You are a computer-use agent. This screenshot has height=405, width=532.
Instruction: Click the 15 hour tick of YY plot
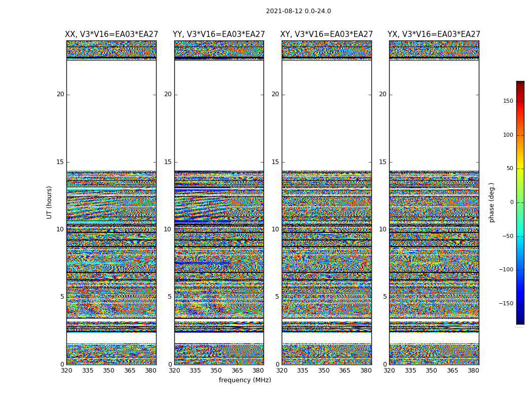pos(168,162)
